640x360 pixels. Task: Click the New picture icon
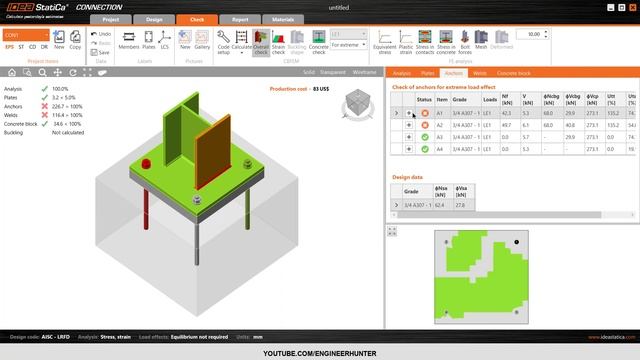point(185,40)
